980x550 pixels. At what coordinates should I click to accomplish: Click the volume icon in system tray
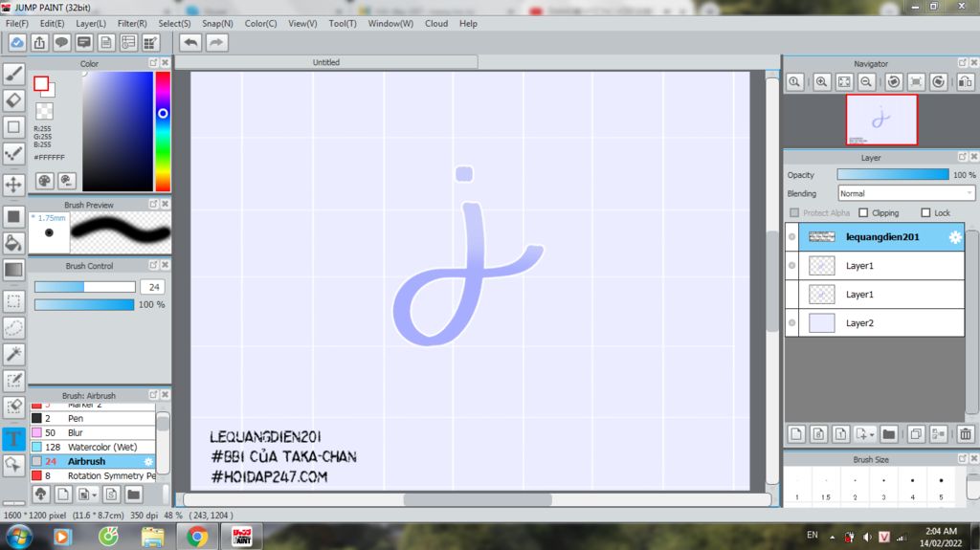[867, 537]
